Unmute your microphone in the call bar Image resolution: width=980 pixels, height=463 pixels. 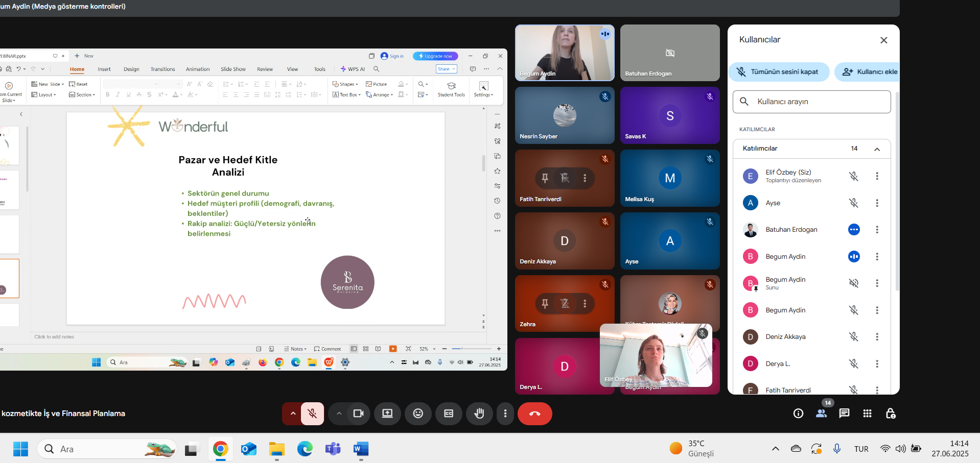point(312,413)
